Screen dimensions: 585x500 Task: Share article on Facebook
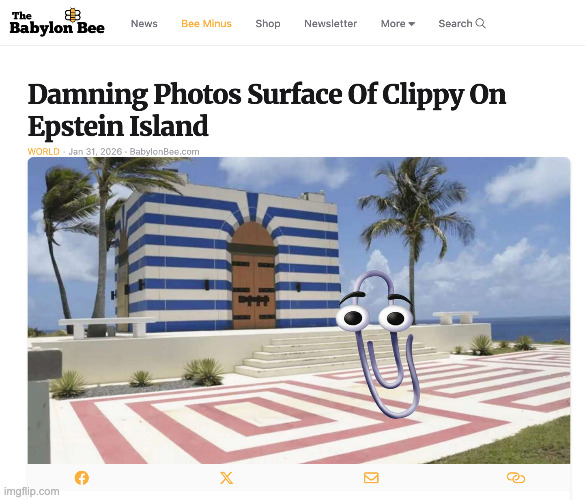[x=82, y=478]
